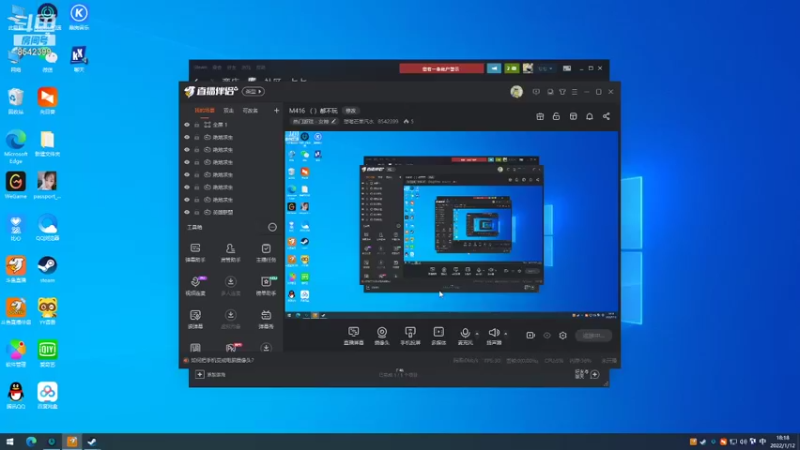Viewport: 800px width, 450px height.
Task: Switch to the middle scene tab
Action: [x=229, y=110]
